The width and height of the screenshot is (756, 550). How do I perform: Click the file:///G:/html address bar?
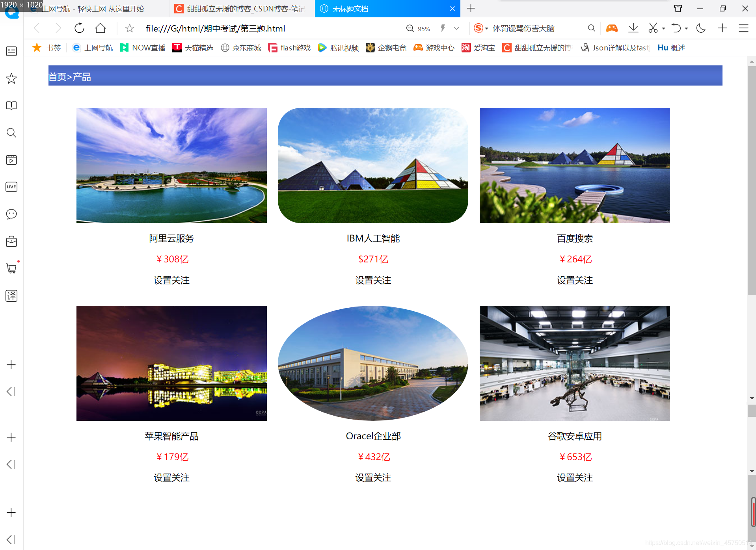(215, 28)
